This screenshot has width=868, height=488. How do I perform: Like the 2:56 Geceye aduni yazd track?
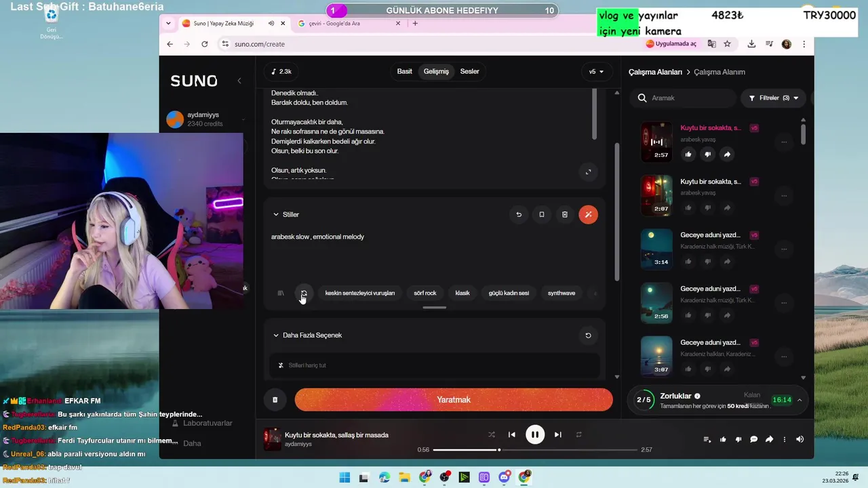688,315
